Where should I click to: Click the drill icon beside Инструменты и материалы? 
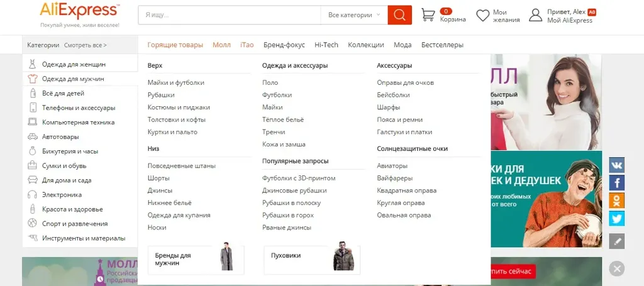click(33, 238)
